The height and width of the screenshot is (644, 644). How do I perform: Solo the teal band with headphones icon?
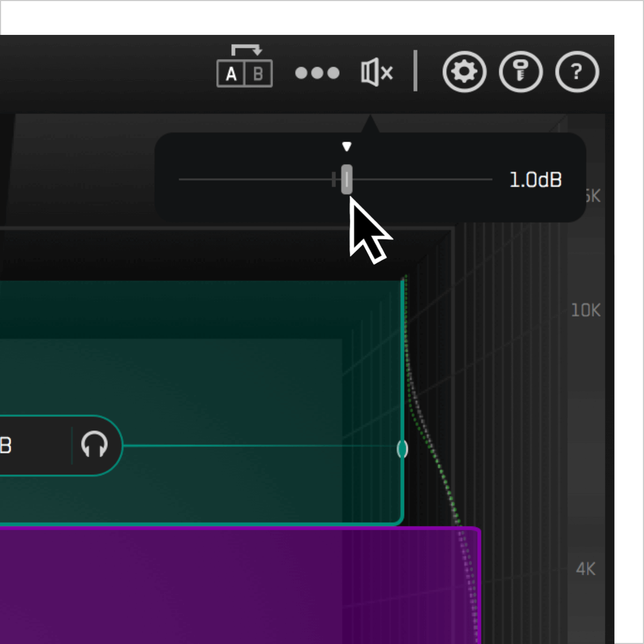(x=94, y=445)
